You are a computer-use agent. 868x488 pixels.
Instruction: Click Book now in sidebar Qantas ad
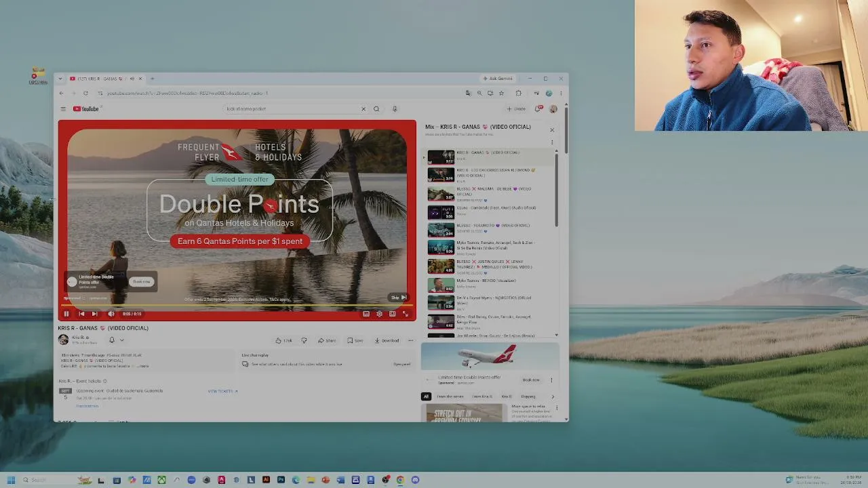pyautogui.click(x=531, y=380)
